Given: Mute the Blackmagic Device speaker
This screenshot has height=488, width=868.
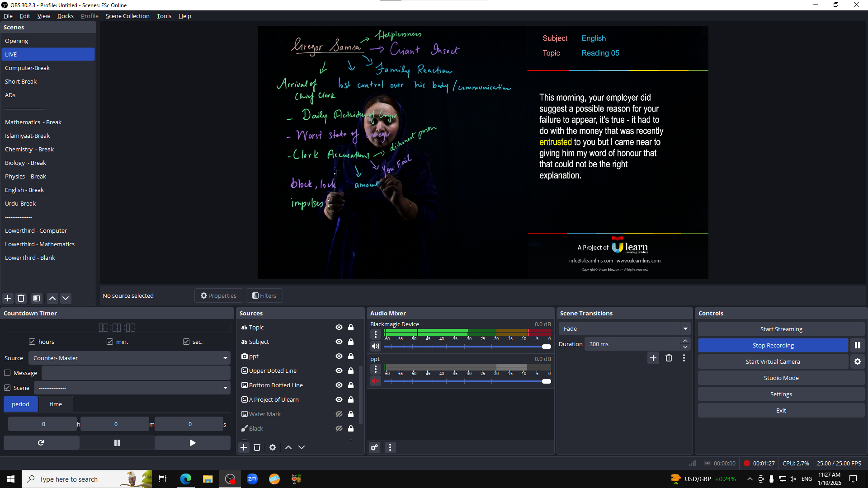Looking at the screenshot, I should point(376,346).
